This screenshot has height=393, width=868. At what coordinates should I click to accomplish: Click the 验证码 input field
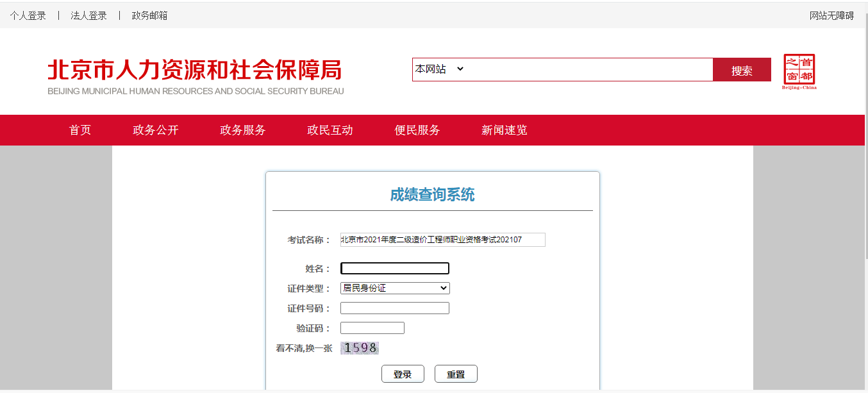372,328
